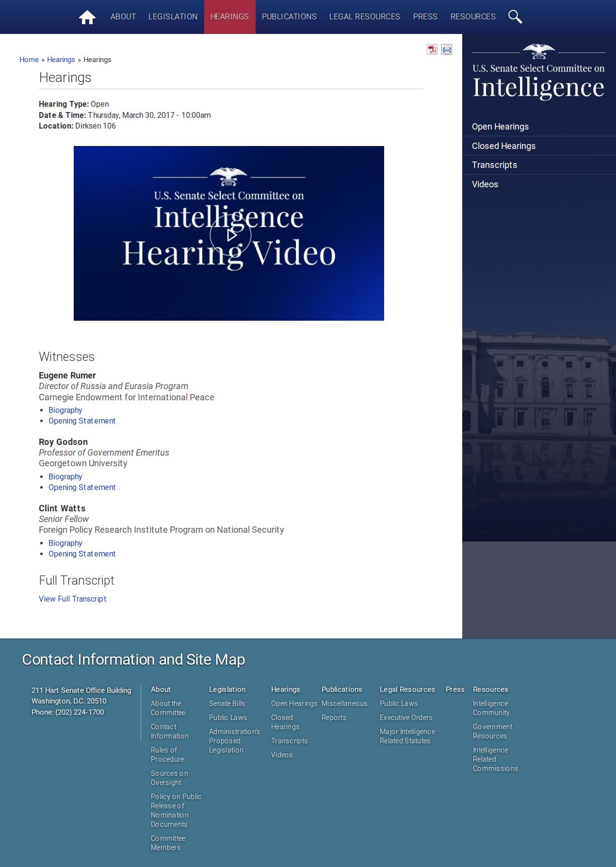Open Executive Orders in footer site map

(x=405, y=718)
